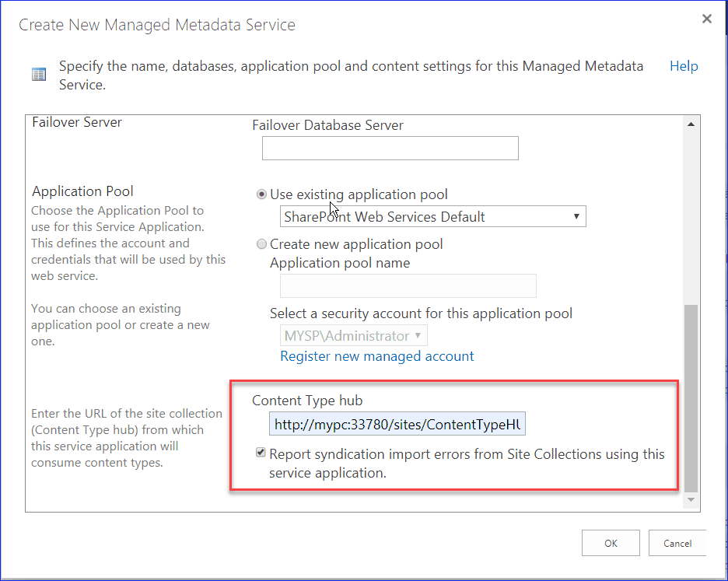Open the MYSP\Administrator security account dropdown
This screenshot has width=728, height=581.
[x=353, y=335]
